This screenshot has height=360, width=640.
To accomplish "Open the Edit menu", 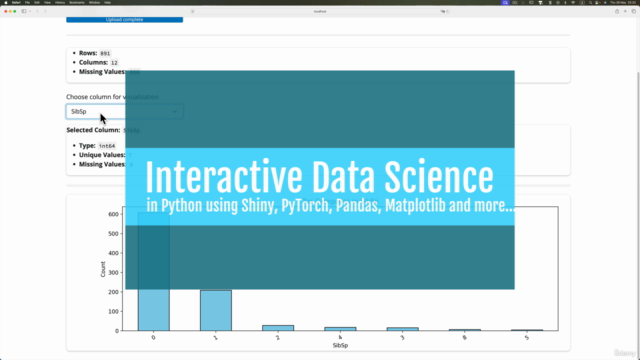I will [x=37, y=2].
